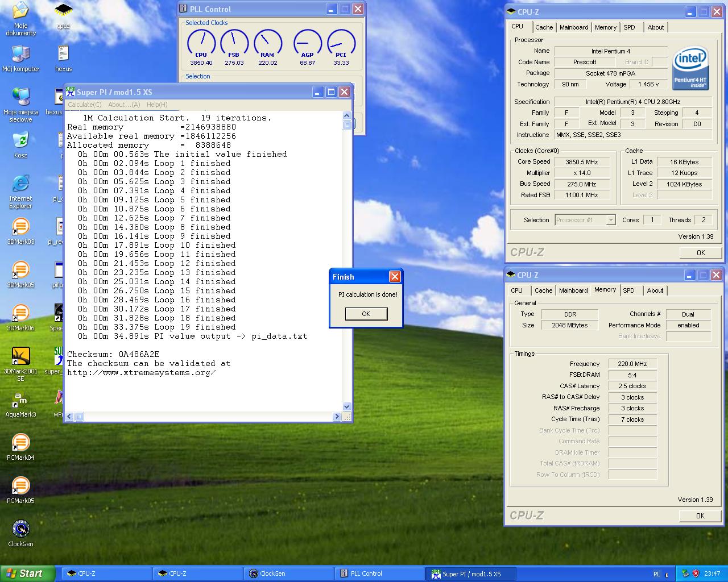Click OK in the Finish dialog
The height and width of the screenshot is (582, 728).
point(366,314)
